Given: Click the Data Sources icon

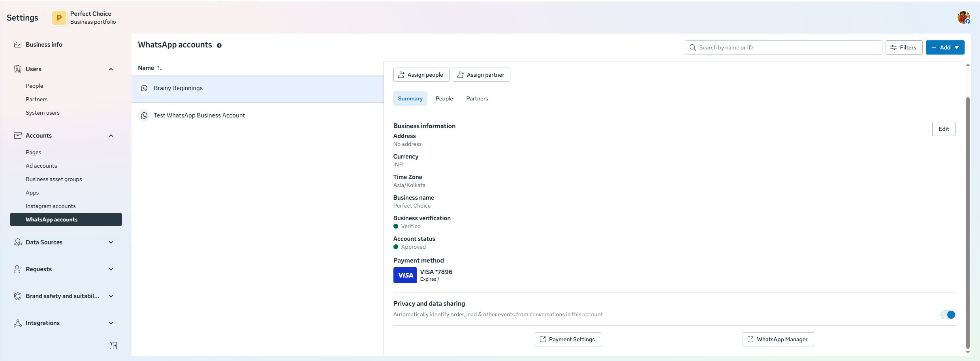Looking at the screenshot, I should pyautogui.click(x=18, y=242).
